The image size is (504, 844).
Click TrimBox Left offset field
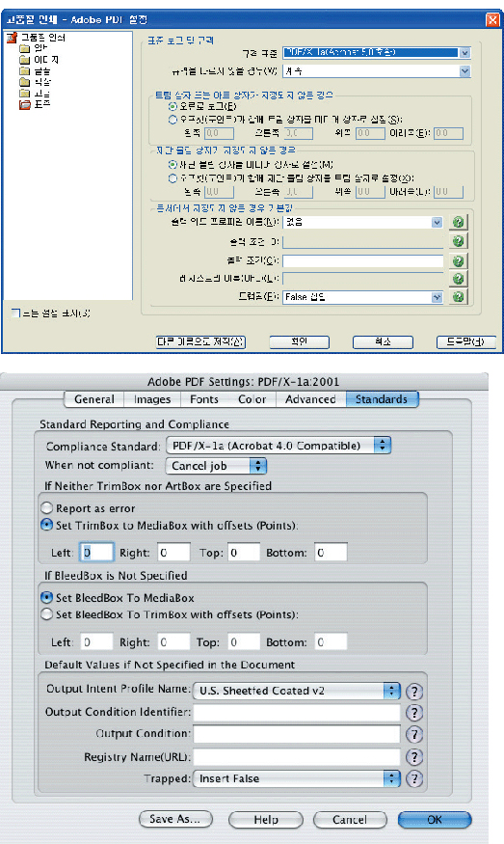96,553
